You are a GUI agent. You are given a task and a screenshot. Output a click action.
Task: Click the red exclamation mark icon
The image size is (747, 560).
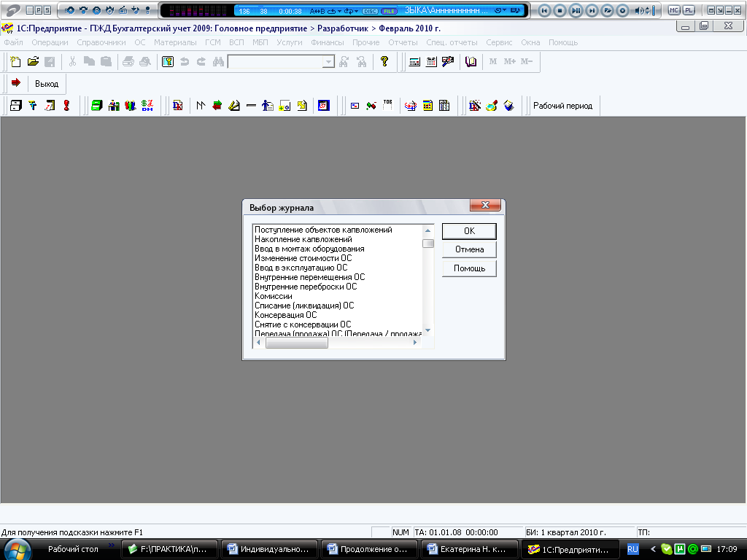[66, 105]
